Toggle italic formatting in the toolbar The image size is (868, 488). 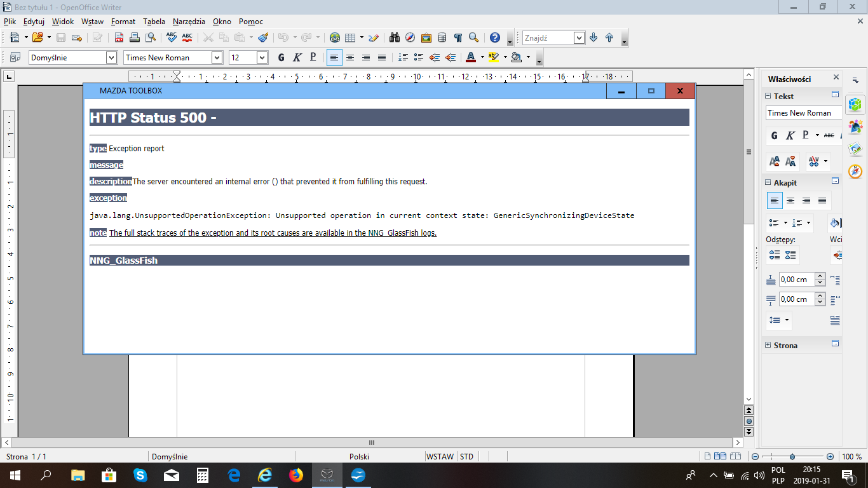click(x=297, y=57)
